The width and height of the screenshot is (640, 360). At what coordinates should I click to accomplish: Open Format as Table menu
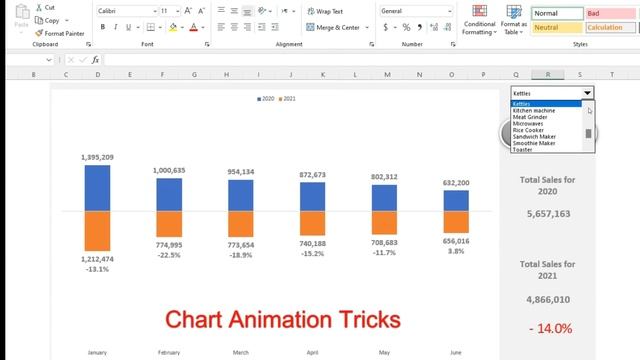coord(513,20)
